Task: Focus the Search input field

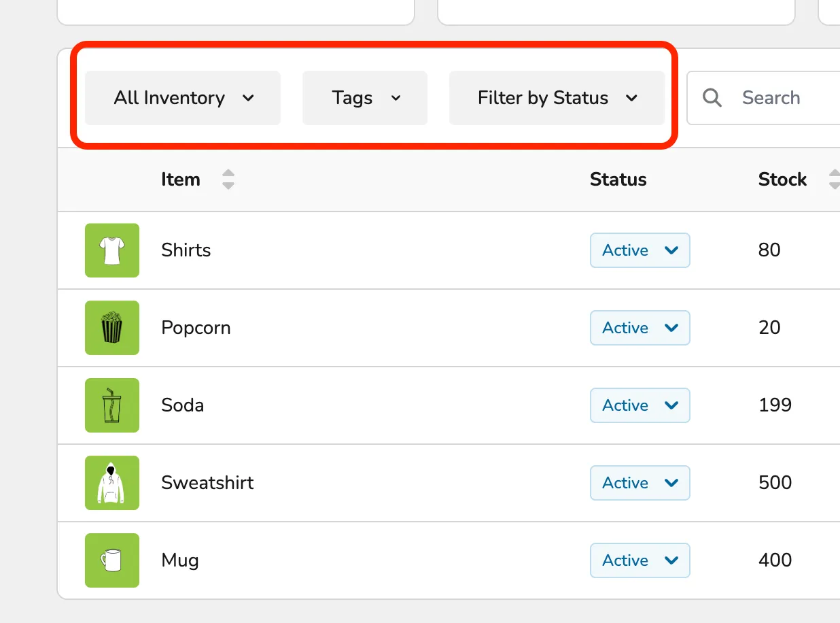Action: click(x=764, y=98)
